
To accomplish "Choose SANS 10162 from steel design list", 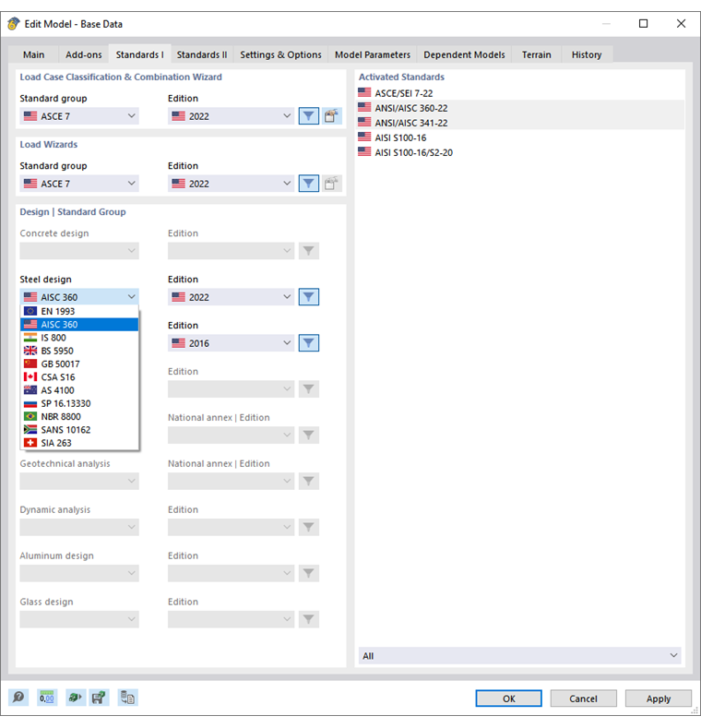I will point(79,429).
